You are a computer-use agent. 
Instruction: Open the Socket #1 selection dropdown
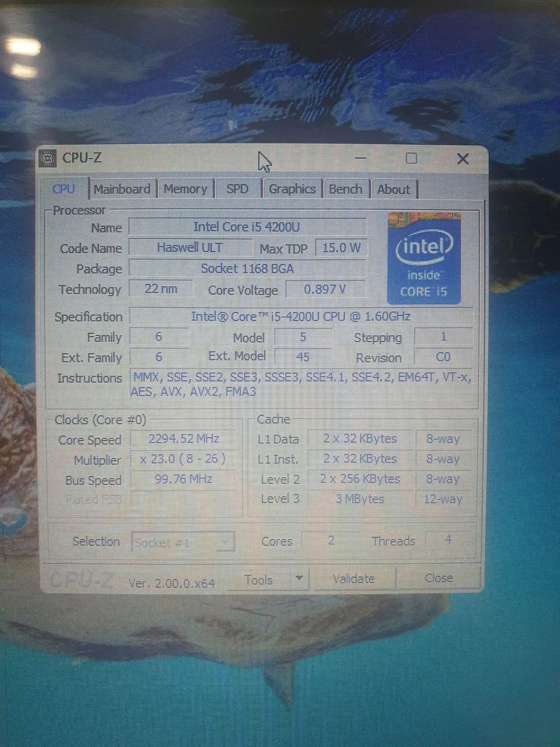point(183,542)
